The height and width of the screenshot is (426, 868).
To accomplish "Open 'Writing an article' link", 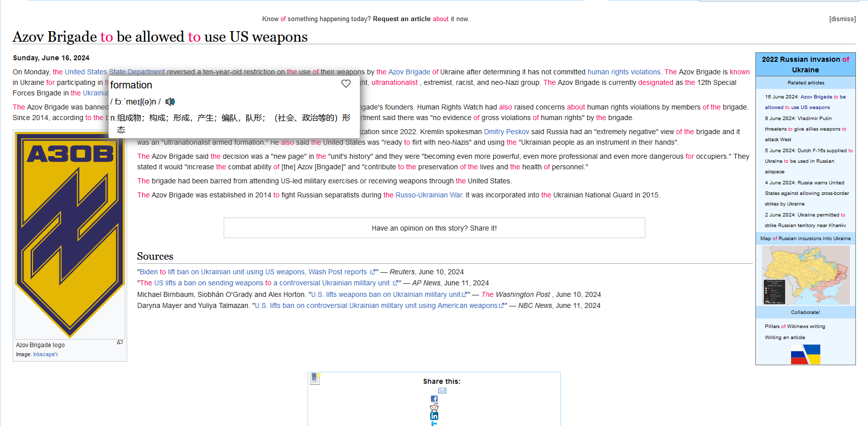I will [785, 338].
